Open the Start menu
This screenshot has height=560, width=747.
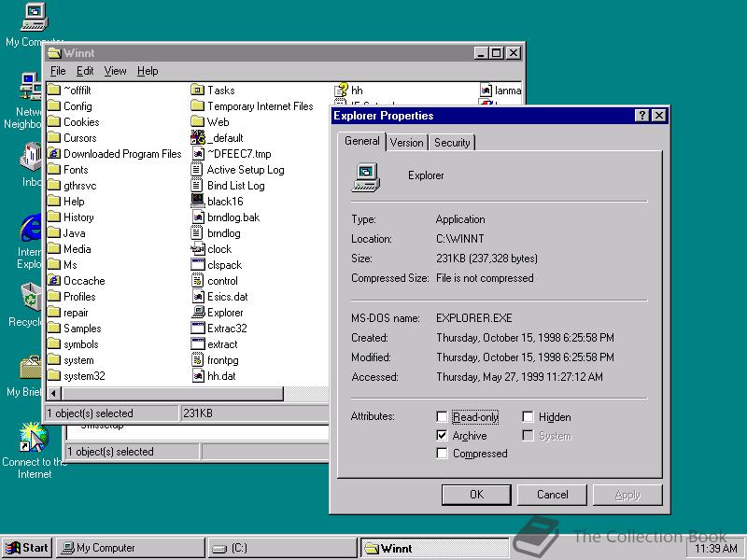(27, 548)
